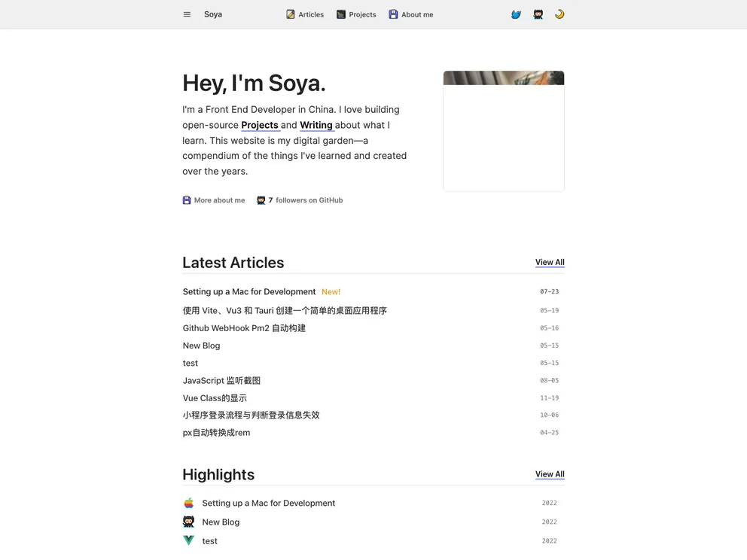Toggle the hamburger menu at top left
Viewport: 747px width, 560px height.
click(187, 14)
